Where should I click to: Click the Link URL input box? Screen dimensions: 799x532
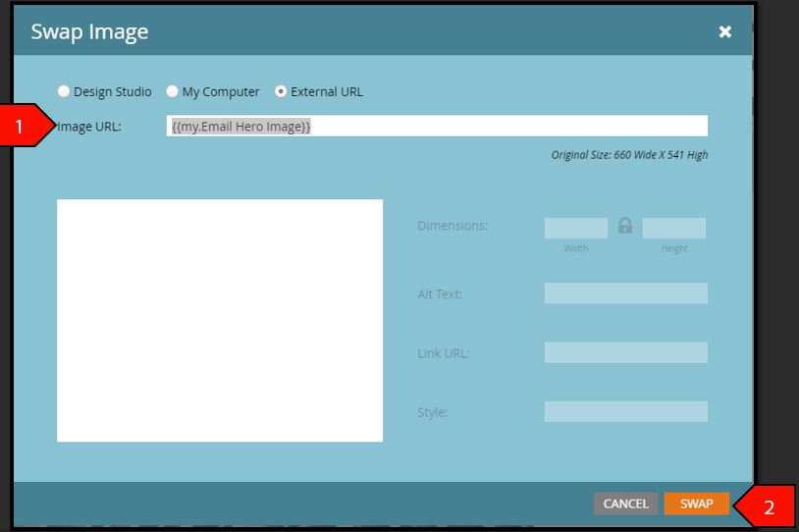[625, 352]
